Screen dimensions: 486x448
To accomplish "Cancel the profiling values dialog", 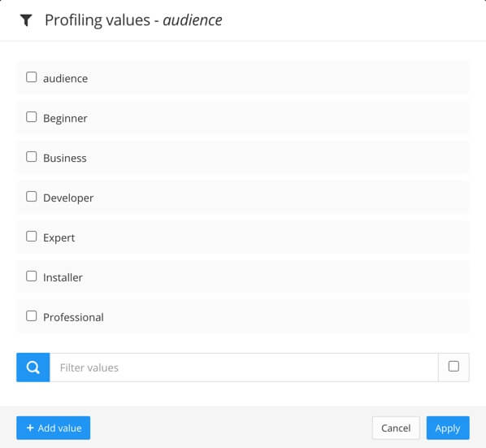I will click(396, 428).
